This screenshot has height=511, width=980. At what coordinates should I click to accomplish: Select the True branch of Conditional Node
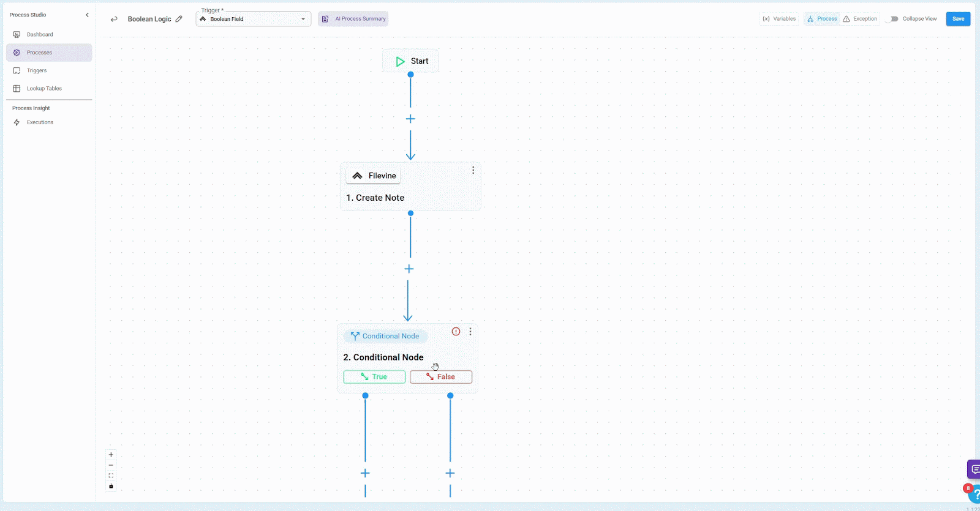click(374, 377)
